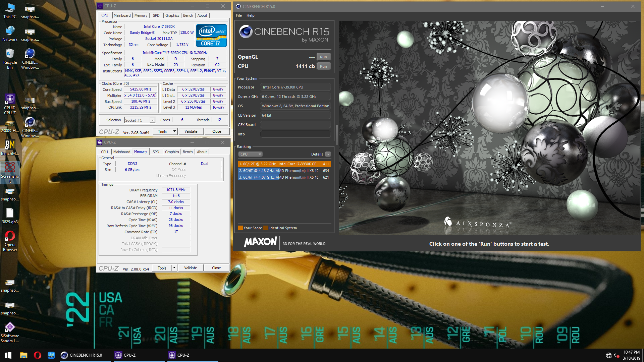This screenshot has width=644, height=362.
Task: Open Tools dropdown arrow in lower CPU-Z
Action: pos(174,268)
